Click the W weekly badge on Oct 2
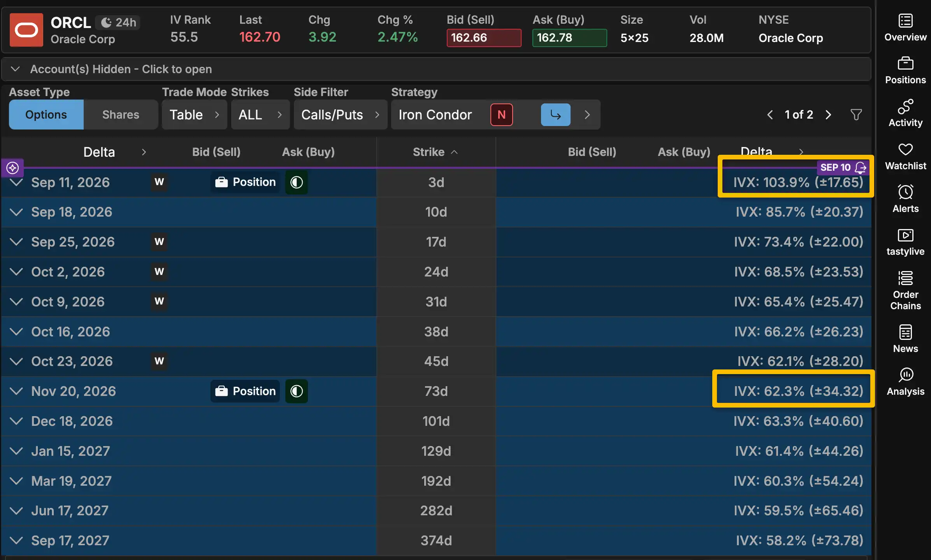The height and width of the screenshot is (560, 931). (159, 271)
